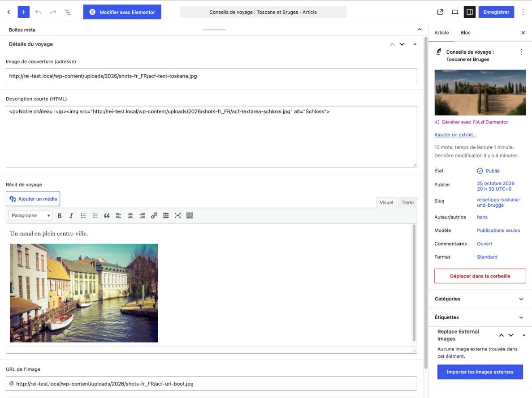Click Générer avec l'IA d'Elementor
Viewport: 532px width, 398px height.
pos(471,122)
